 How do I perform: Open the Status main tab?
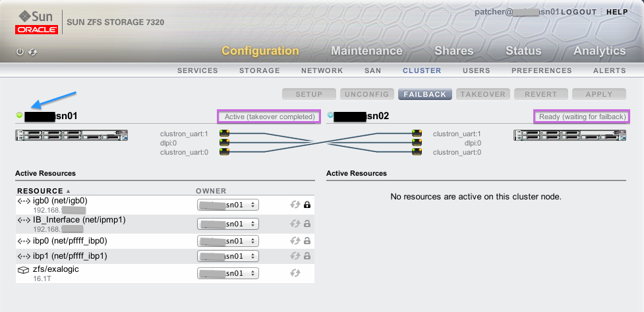coord(523,51)
